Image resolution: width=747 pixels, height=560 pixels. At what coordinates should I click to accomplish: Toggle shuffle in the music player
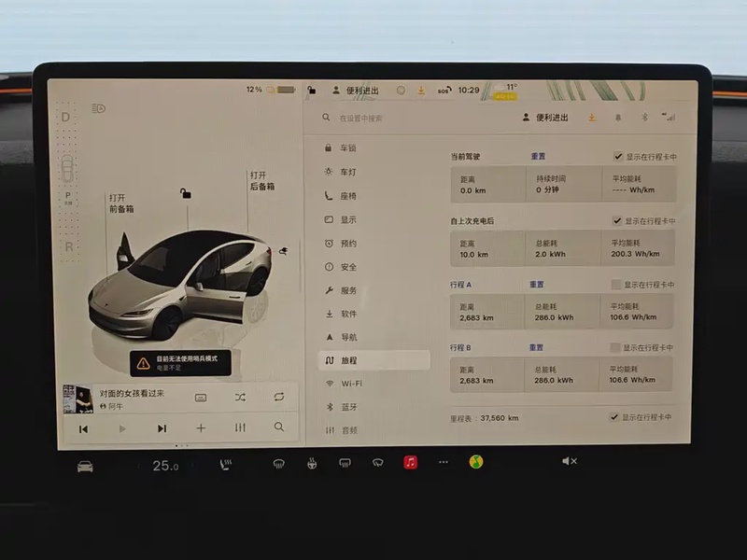(240, 398)
